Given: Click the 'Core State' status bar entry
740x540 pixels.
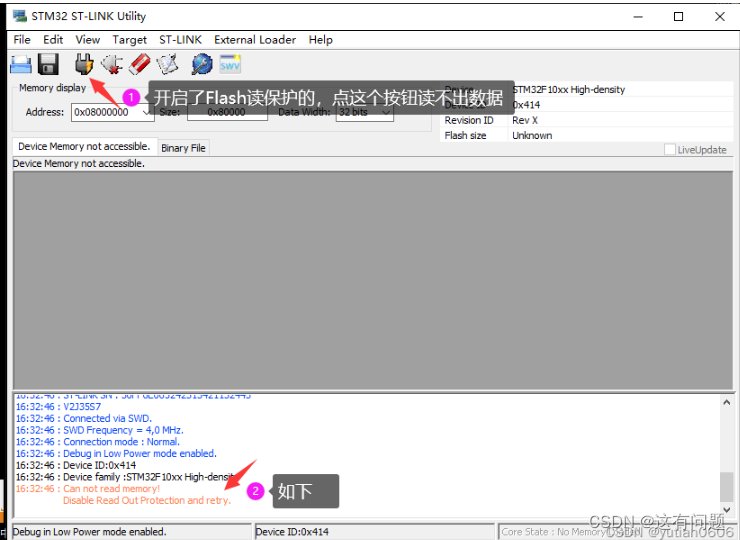Looking at the screenshot, I should [x=618, y=532].
